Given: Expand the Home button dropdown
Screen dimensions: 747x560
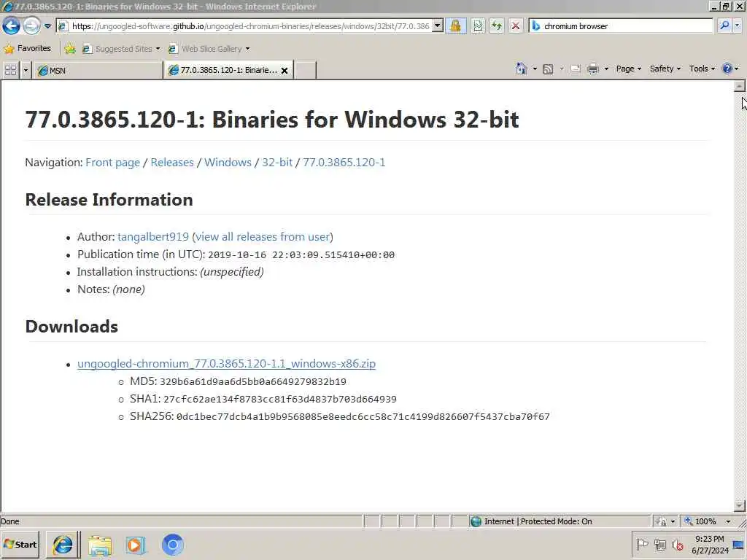Looking at the screenshot, I should (535, 69).
